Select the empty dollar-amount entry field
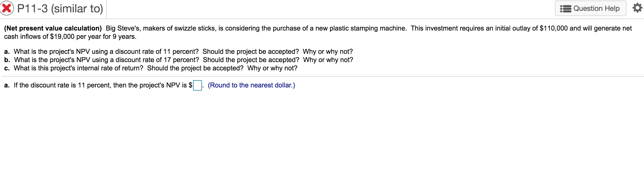The image size is (644, 178). click(197, 85)
